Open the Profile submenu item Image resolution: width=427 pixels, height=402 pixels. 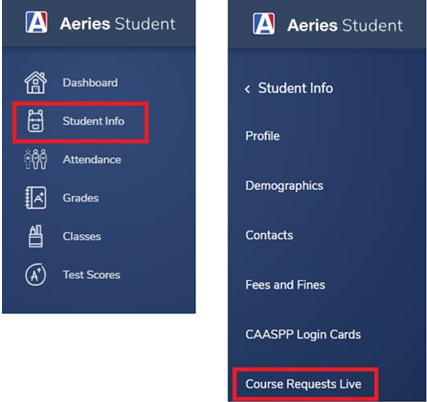coord(262,136)
